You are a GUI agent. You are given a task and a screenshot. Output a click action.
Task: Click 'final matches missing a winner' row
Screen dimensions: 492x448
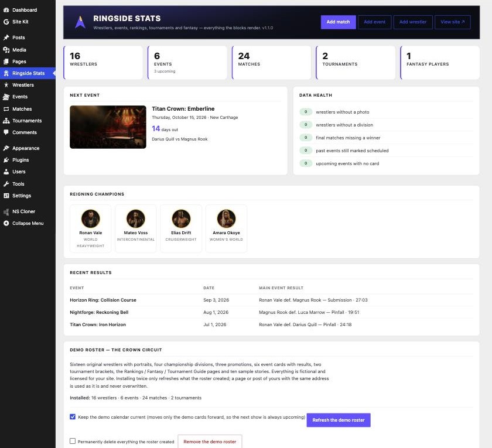pos(386,138)
